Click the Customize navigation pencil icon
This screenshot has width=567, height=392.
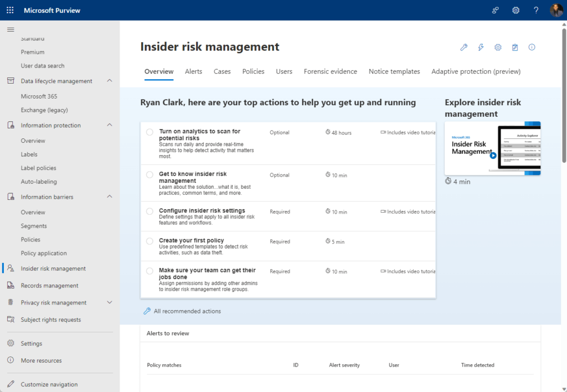(11, 384)
